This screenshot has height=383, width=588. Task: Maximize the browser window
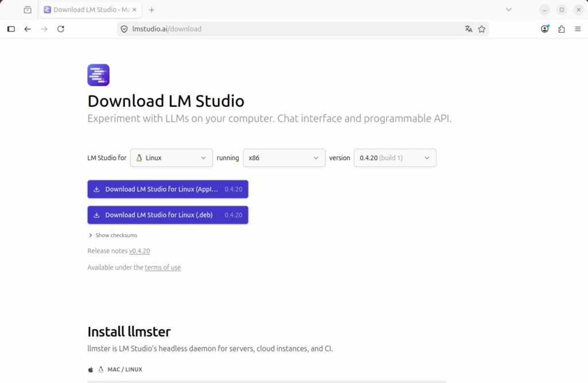(562, 10)
